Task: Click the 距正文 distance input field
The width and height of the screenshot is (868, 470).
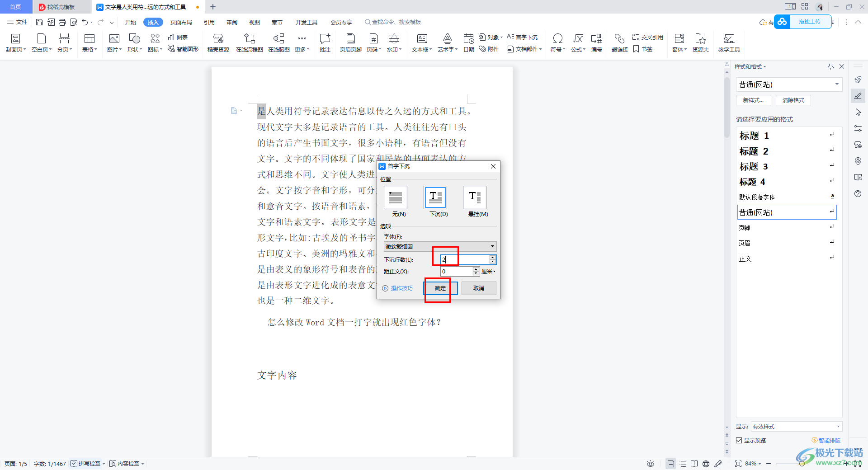Action: 457,271
